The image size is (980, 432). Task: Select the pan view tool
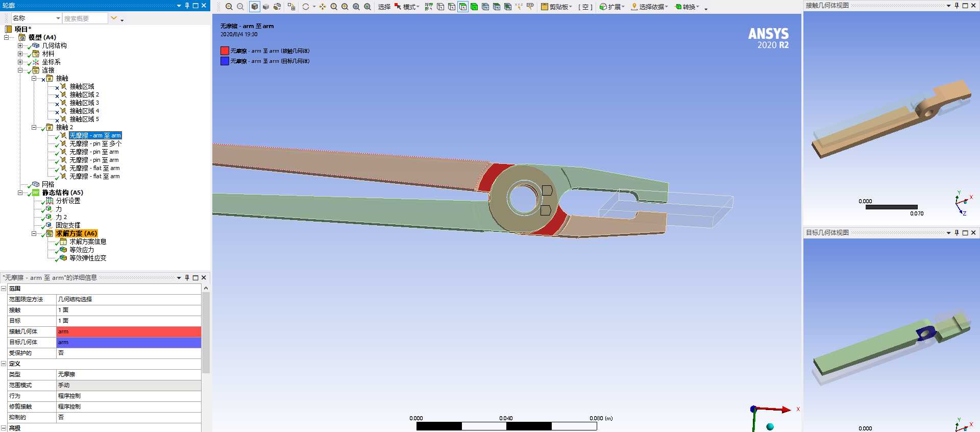click(x=323, y=7)
